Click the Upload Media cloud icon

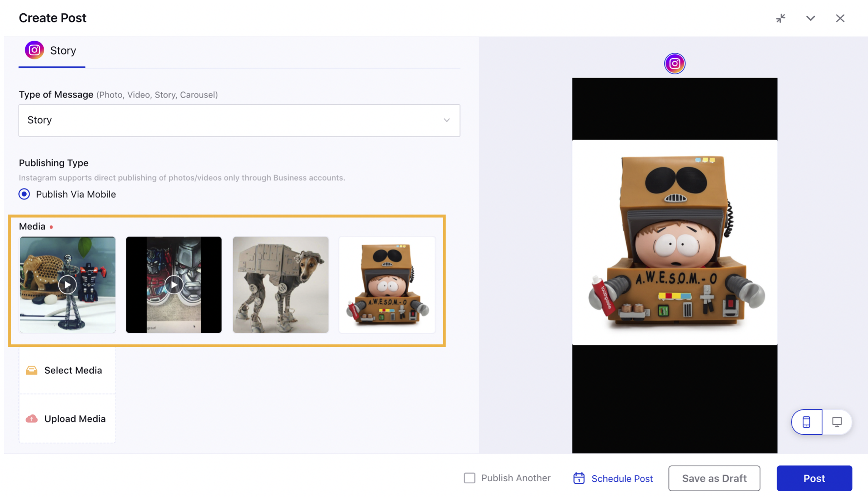click(x=32, y=419)
